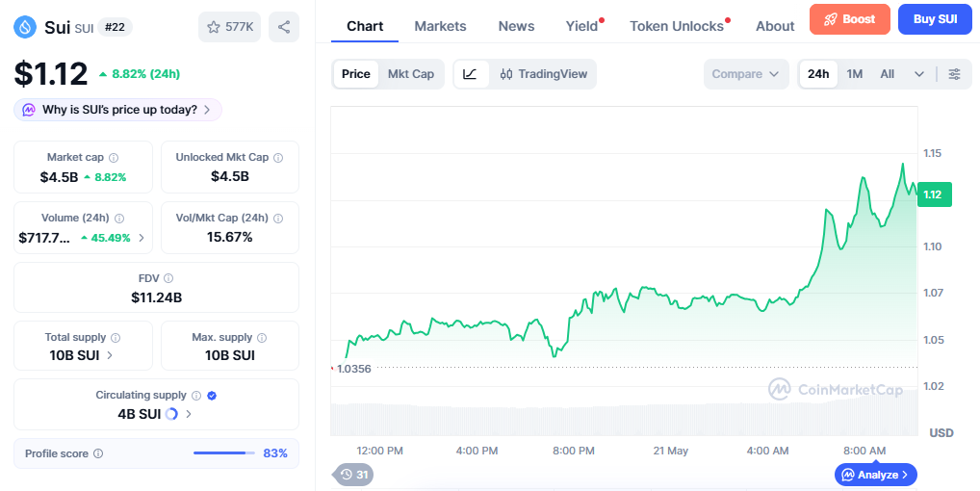Screen dimensions: 980x491
Task: Click the rocket icon on Boost
Action: pyautogui.click(x=830, y=18)
